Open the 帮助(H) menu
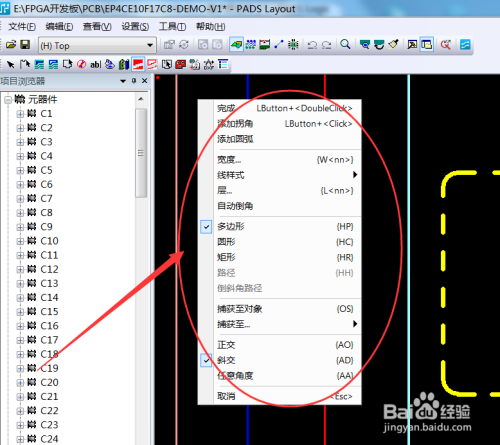Viewport: 500px width, 445px height. click(x=211, y=26)
